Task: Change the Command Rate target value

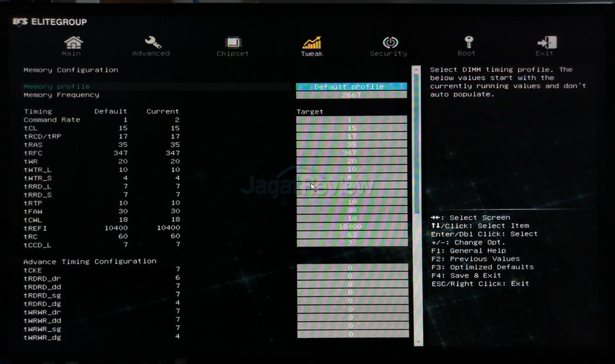Action: click(351, 120)
